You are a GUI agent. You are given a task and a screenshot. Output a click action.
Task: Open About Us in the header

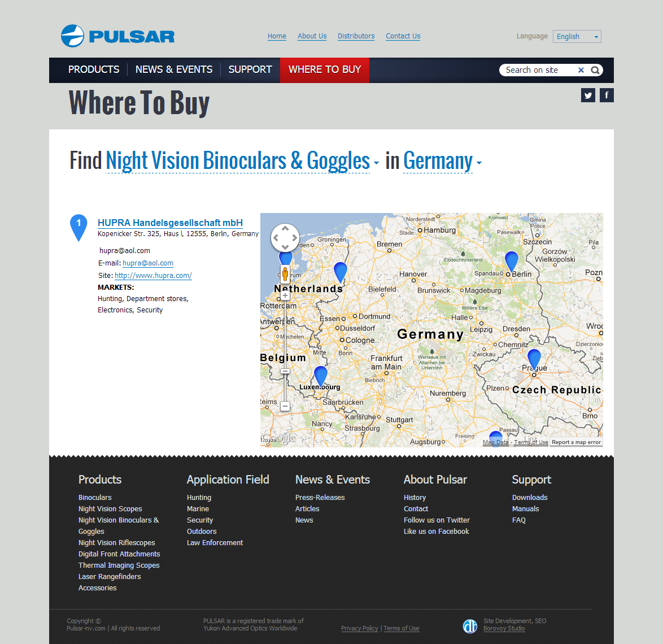(x=312, y=36)
